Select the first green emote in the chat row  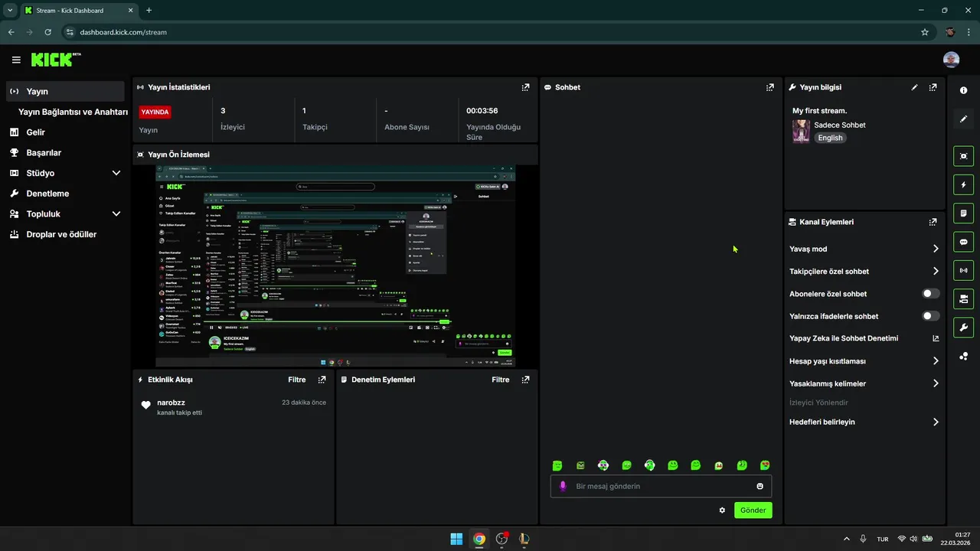point(557,465)
